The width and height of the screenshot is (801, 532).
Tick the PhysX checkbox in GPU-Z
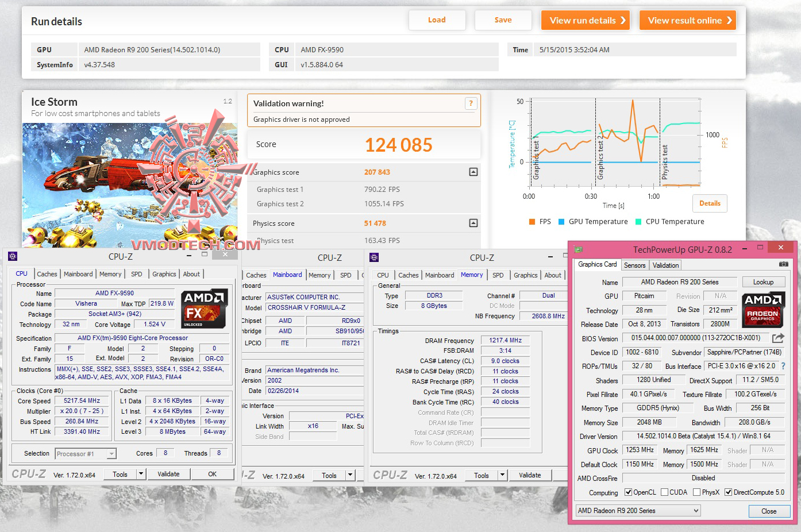(696, 492)
